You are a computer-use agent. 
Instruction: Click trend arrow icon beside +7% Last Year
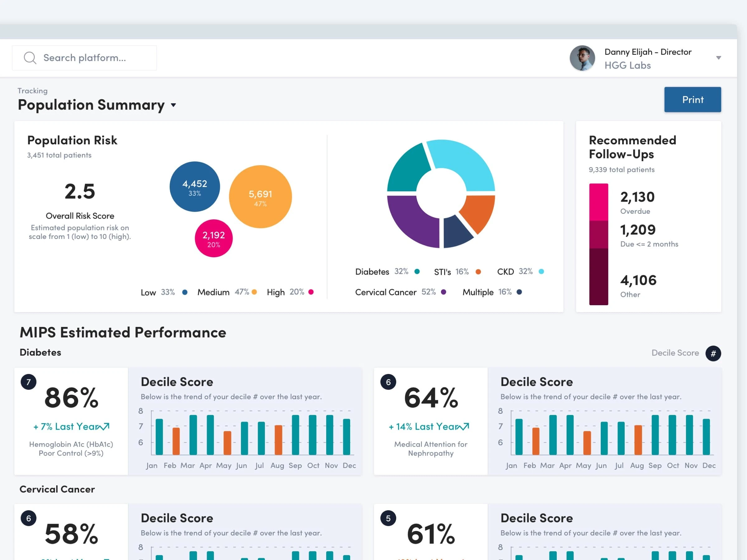coord(103,427)
